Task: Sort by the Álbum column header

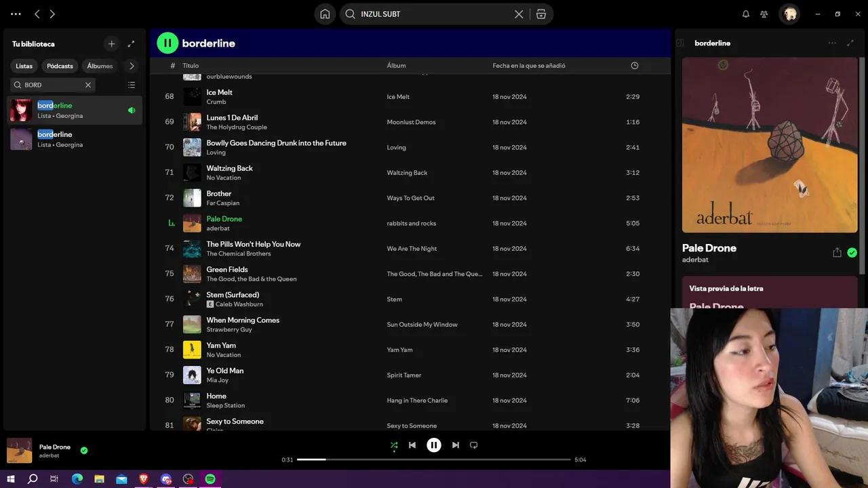Action: (x=396, y=66)
